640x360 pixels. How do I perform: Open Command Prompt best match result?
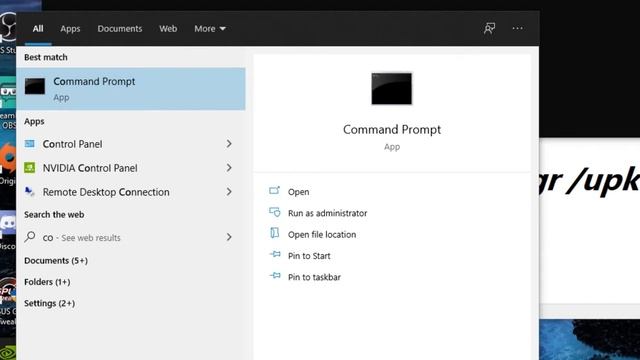(131, 89)
